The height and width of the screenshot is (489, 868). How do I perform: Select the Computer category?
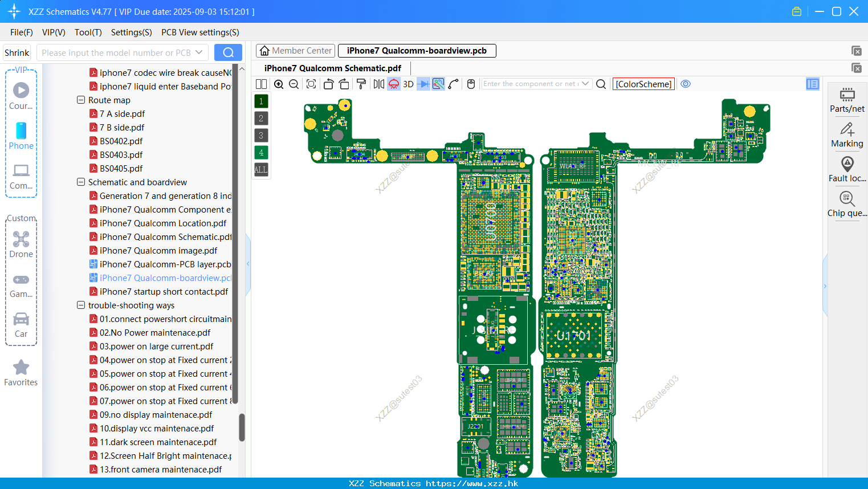click(21, 177)
